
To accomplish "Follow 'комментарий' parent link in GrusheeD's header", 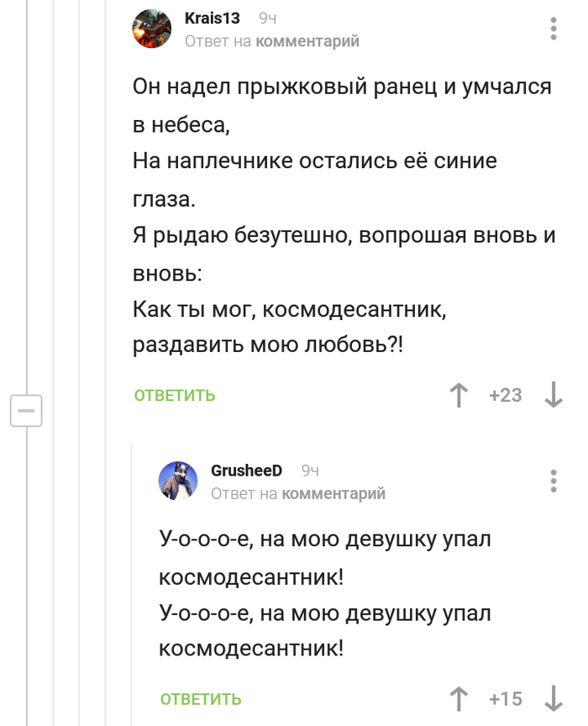I will [333, 493].
